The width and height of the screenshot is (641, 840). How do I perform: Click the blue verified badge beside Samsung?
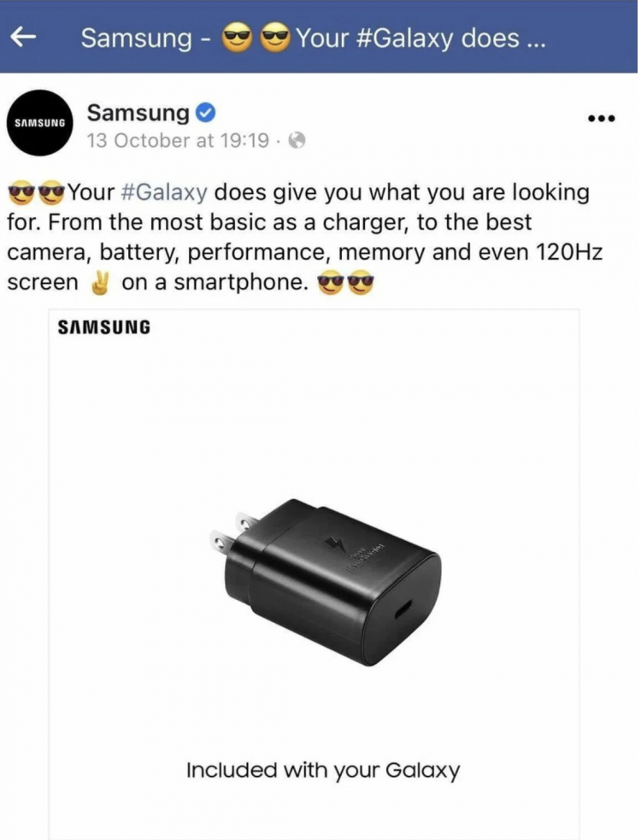[205, 113]
